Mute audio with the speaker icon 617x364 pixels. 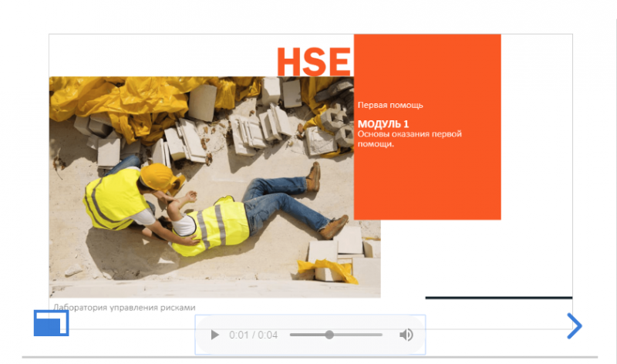[406, 335]
